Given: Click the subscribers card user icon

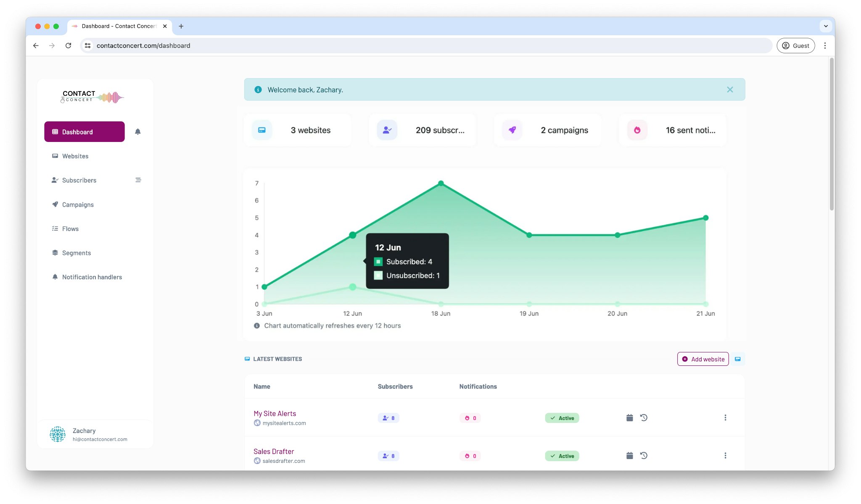Looking at the screenshot, I should tap(387, 130).
